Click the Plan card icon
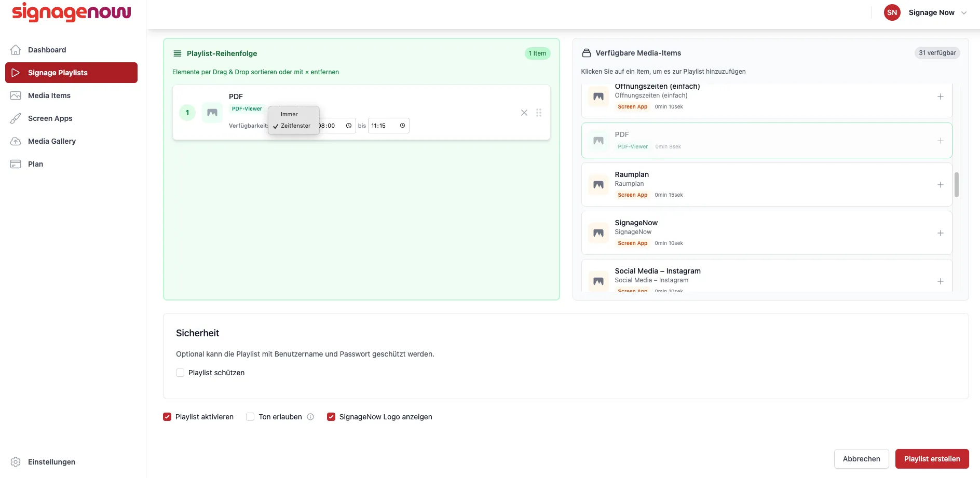980x478 pixels. coord(16,164)
